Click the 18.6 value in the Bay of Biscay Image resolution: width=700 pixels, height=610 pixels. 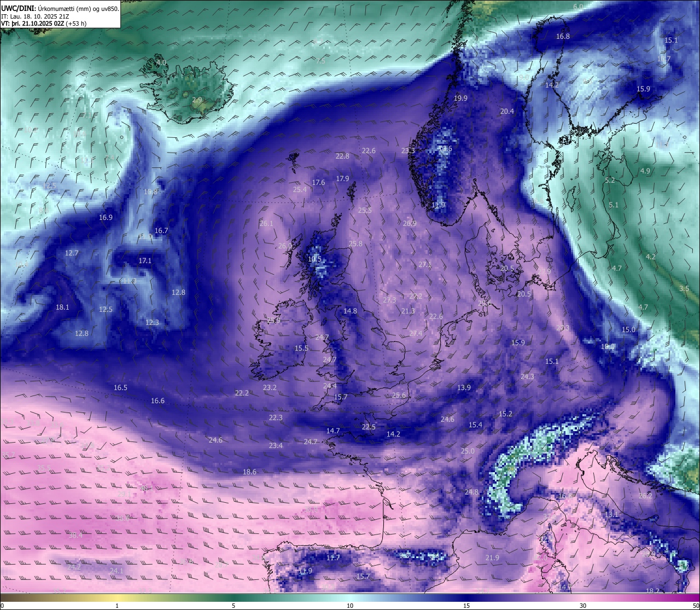point(249,472)
